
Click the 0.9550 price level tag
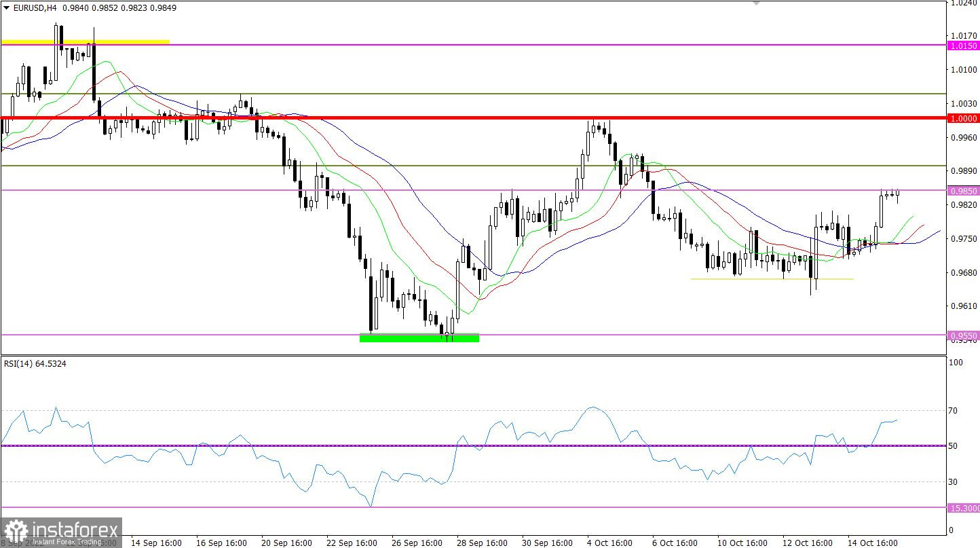(964, 335)
